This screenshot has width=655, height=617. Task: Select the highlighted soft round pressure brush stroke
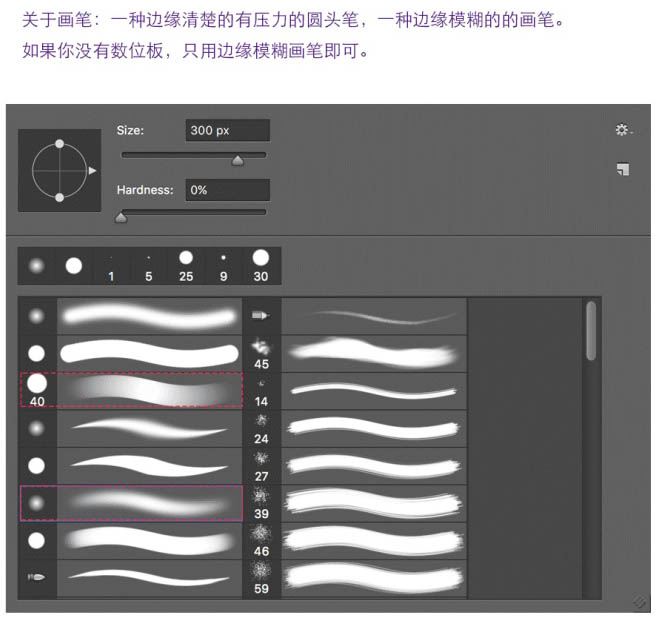[132, 503]
